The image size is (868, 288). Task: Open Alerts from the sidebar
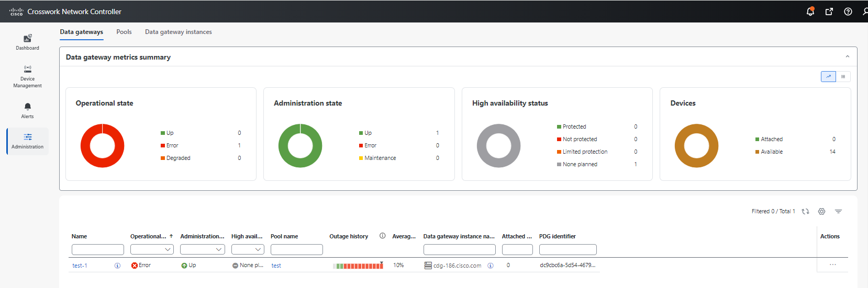[x=27, y=111]
